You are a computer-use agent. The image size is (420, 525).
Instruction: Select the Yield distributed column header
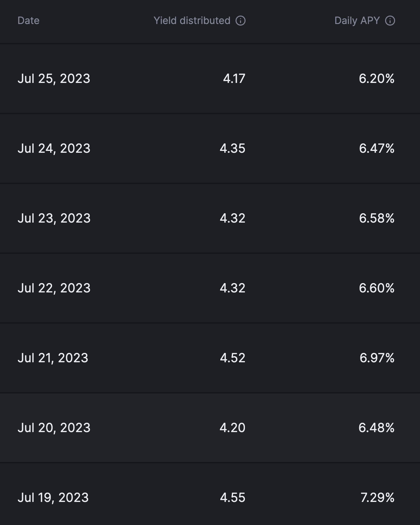[x=192, y=21]
